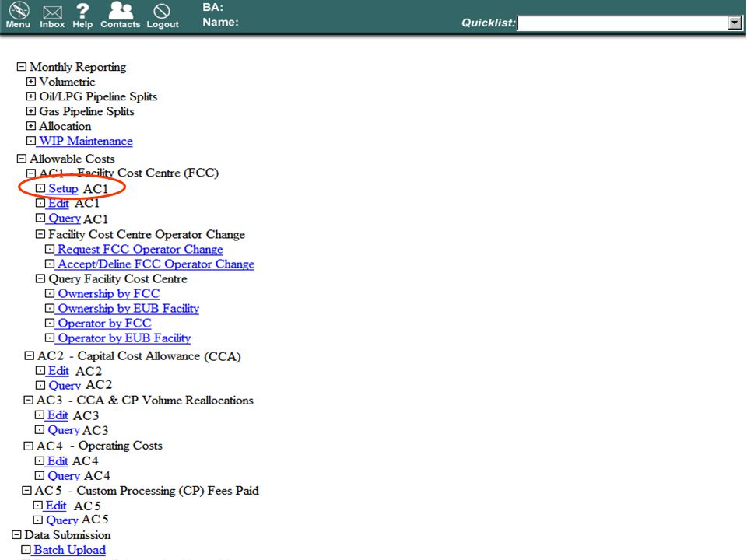
Task: Open the WIP Maintenance link
Action: point(86,141)
